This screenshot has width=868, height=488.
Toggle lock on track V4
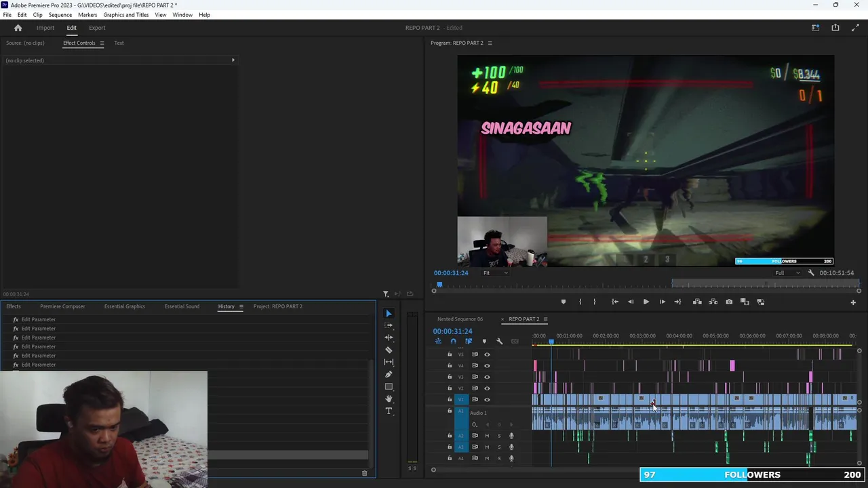click(449, 365)
